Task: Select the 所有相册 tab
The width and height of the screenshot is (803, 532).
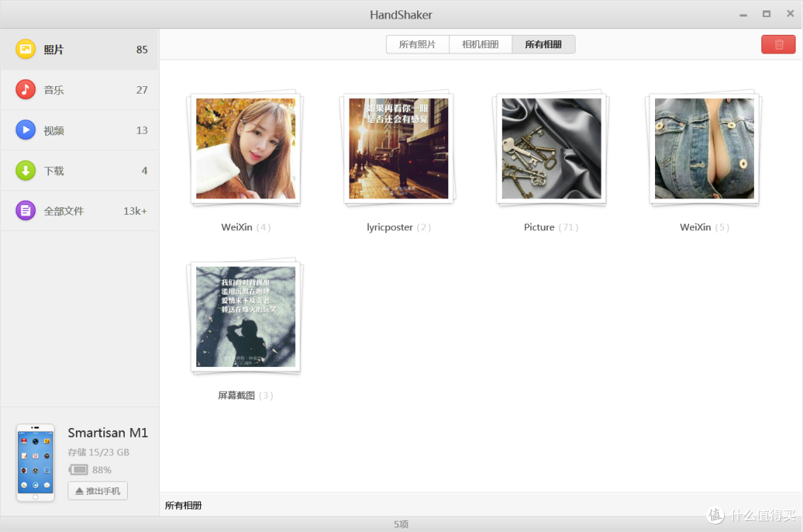Action: 544,45
